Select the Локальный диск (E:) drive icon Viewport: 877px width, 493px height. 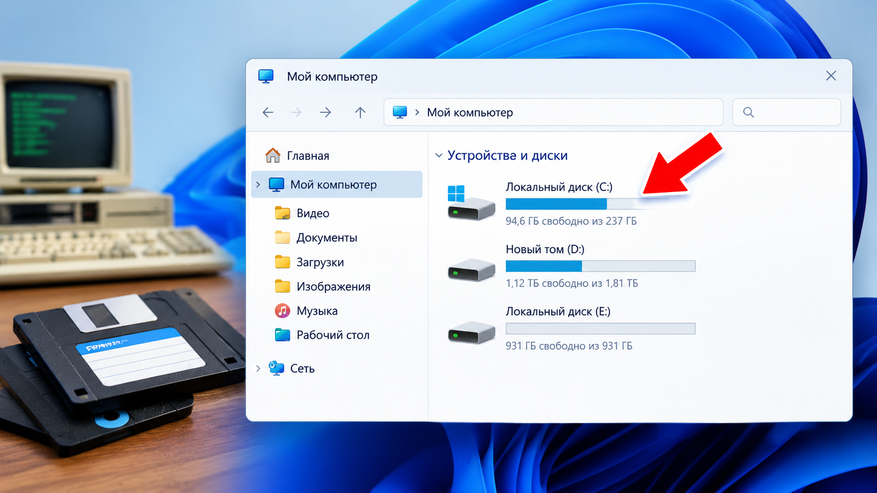point(471,332)
